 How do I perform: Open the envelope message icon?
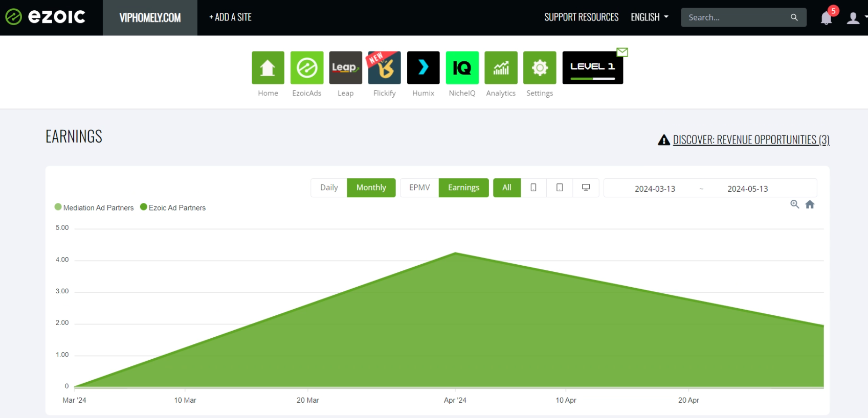pos(622,52)
